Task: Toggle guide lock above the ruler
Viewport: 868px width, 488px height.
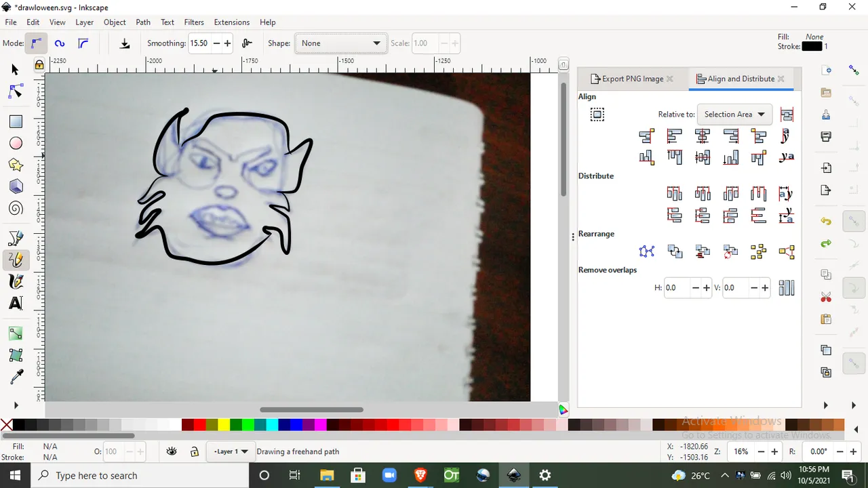Action: [39, 64]
